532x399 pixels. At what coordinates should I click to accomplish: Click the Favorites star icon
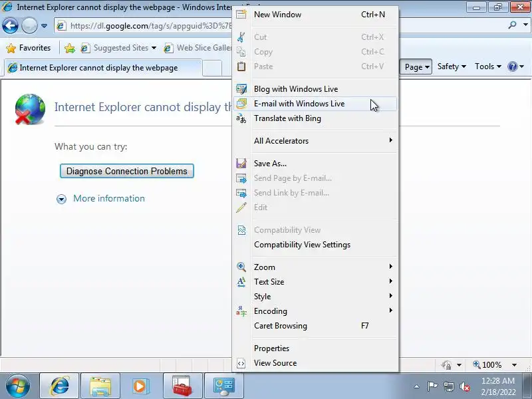pyautogui.click(x=11, y=48)
